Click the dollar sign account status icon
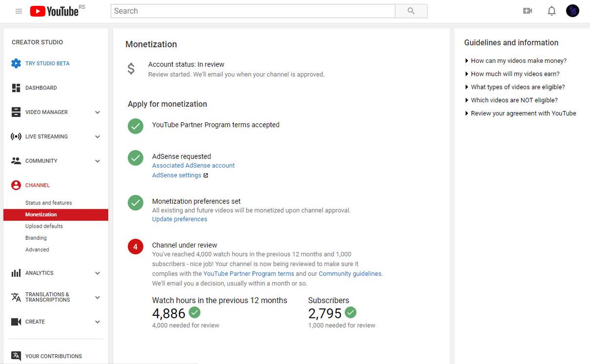This screenshot has width=590, height=364. tap(131, 69)
